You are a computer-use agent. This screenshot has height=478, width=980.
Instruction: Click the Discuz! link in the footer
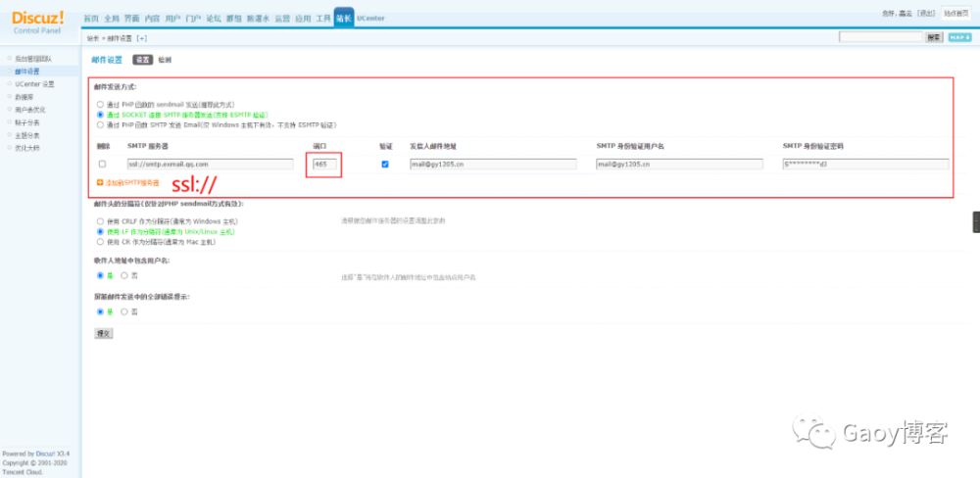(x=44, y=454)
